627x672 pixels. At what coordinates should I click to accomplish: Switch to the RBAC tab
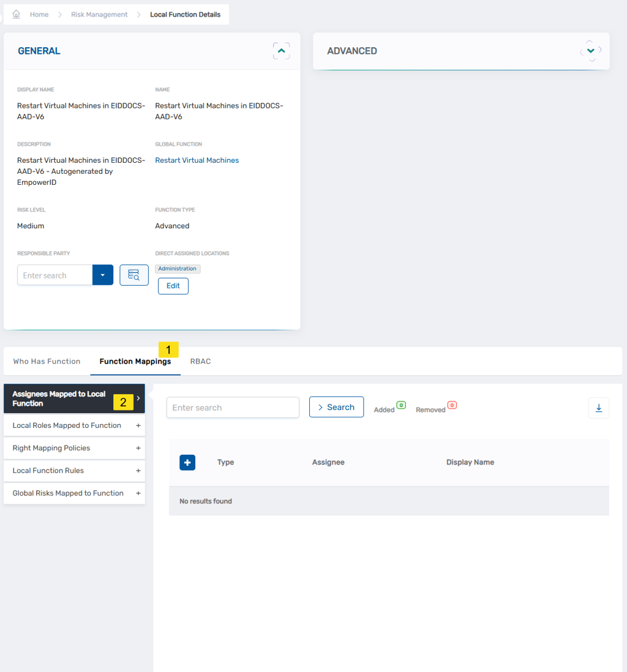(x=200, y=361)
